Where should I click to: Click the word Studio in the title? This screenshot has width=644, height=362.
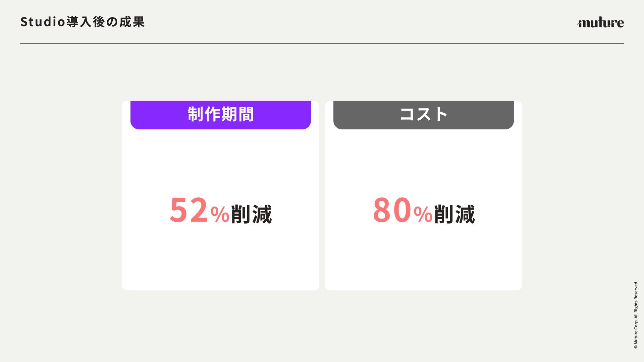[x=43, y=22]
